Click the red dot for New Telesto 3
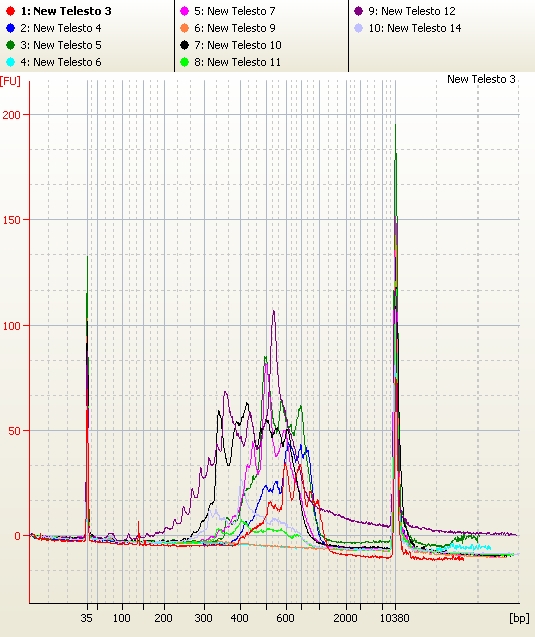The height and width of the screenshot is (637, 535). 11,11
